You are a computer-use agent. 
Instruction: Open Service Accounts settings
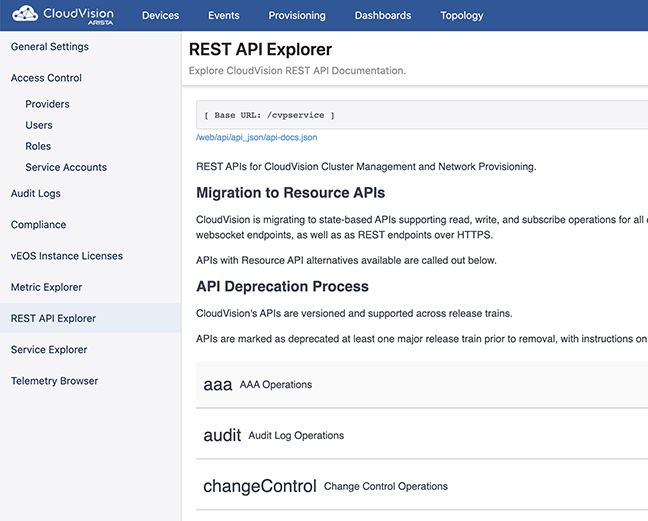pos(66,167)
